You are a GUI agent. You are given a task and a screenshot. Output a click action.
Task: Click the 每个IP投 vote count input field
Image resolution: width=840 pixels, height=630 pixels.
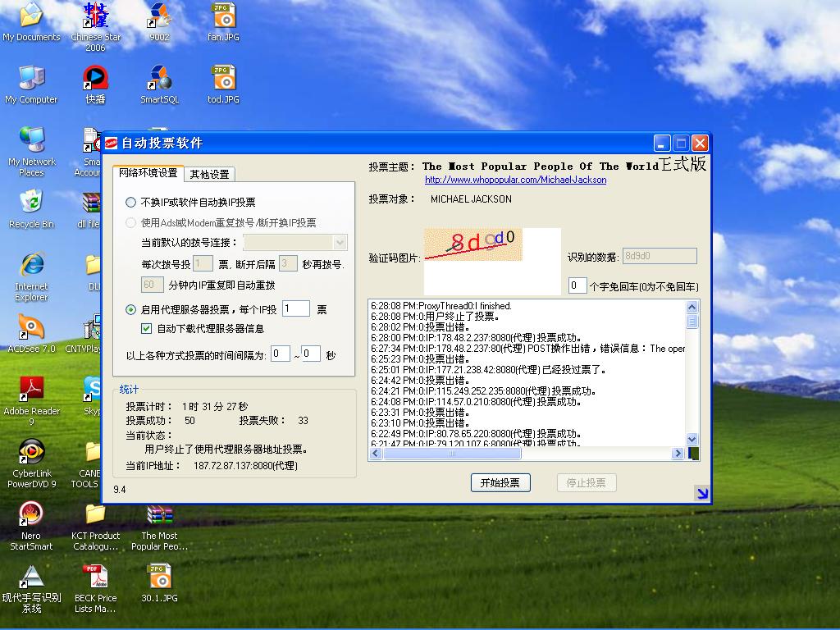(295, 309)
